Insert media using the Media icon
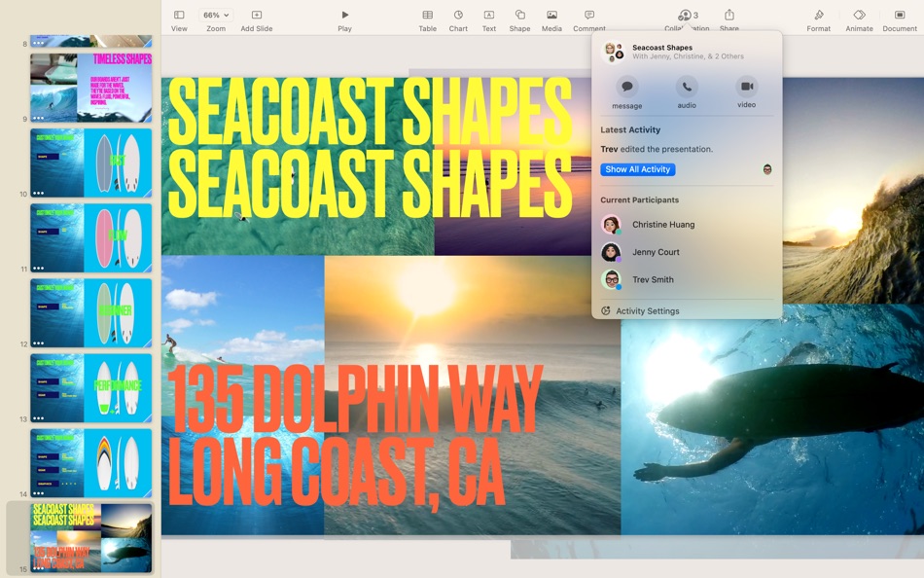Image resolution: width=924 pixels, height=578 pixels. point(551,15)
